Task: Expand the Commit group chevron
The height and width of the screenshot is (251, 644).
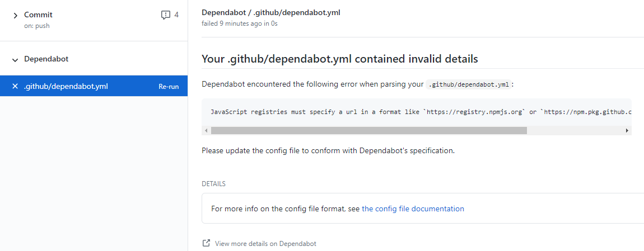Action: coord(15,15)
